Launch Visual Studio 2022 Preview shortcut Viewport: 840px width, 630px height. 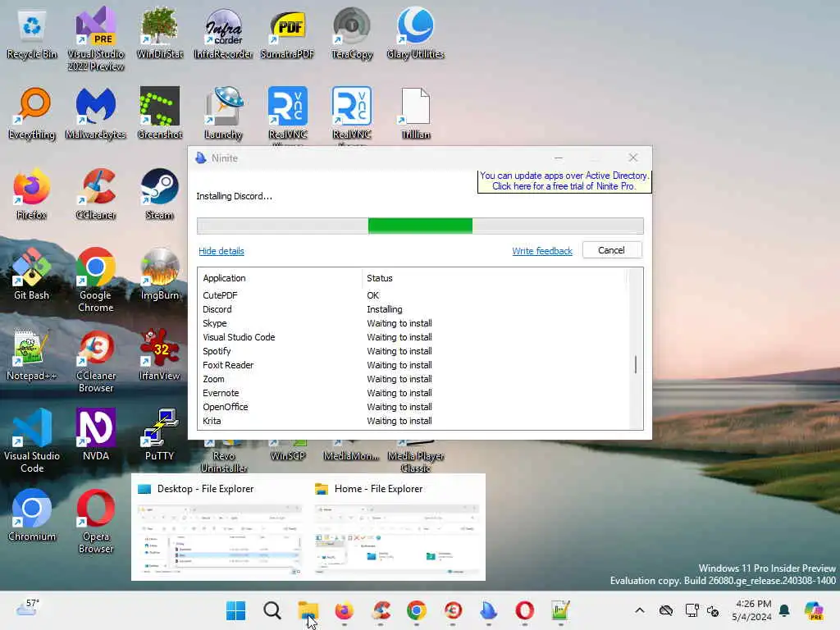pyautogui.click(x=96, y=39)
